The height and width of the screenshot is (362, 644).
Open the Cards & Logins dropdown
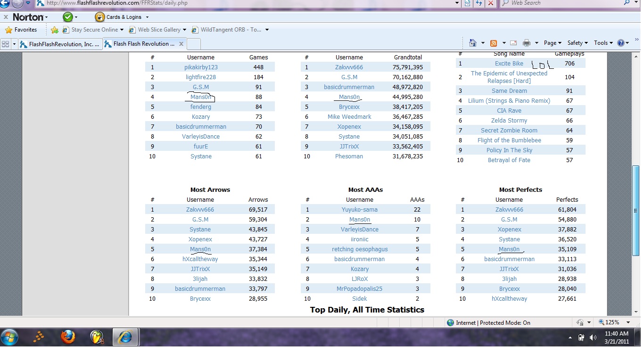[x=123, y=17]
